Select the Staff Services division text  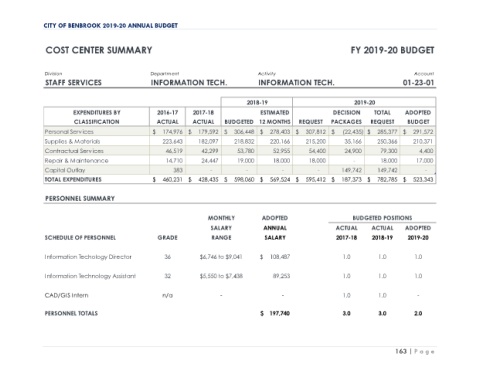pos(73,83)
